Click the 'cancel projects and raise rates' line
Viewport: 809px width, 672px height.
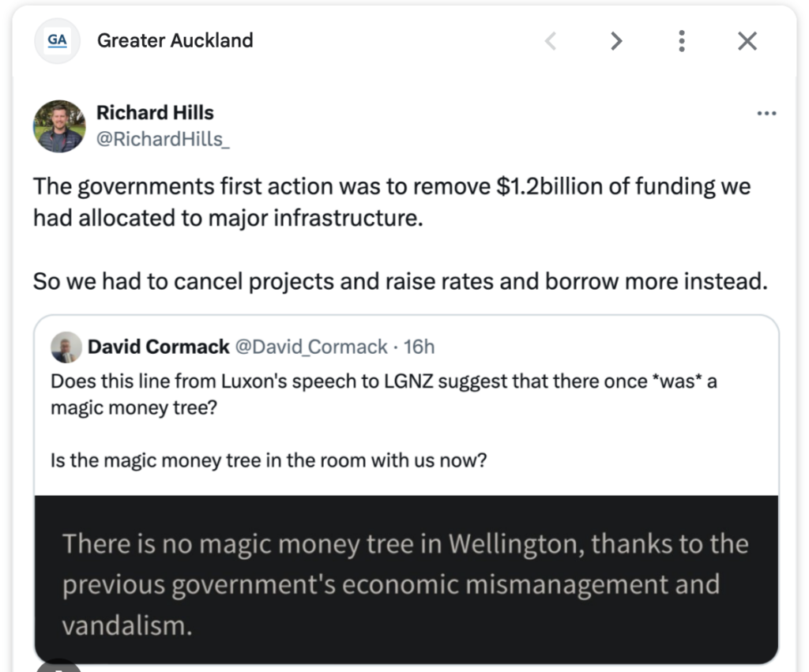point(400,281)
